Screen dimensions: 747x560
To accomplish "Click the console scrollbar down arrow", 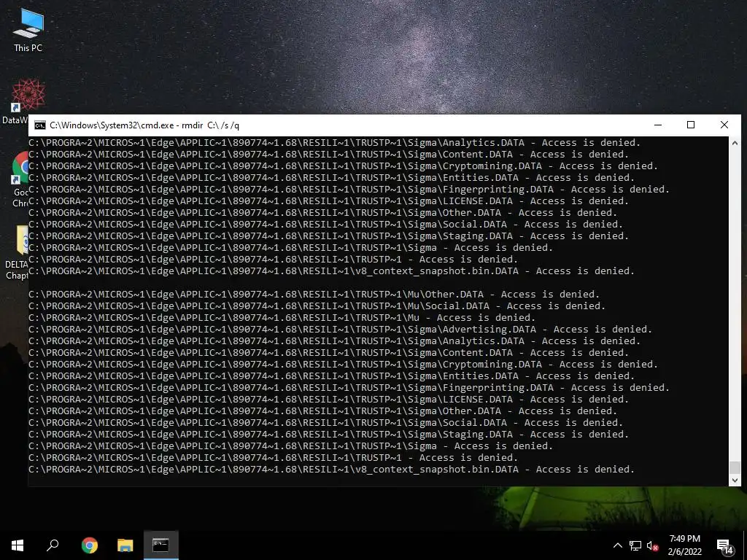I will (735, 481).
